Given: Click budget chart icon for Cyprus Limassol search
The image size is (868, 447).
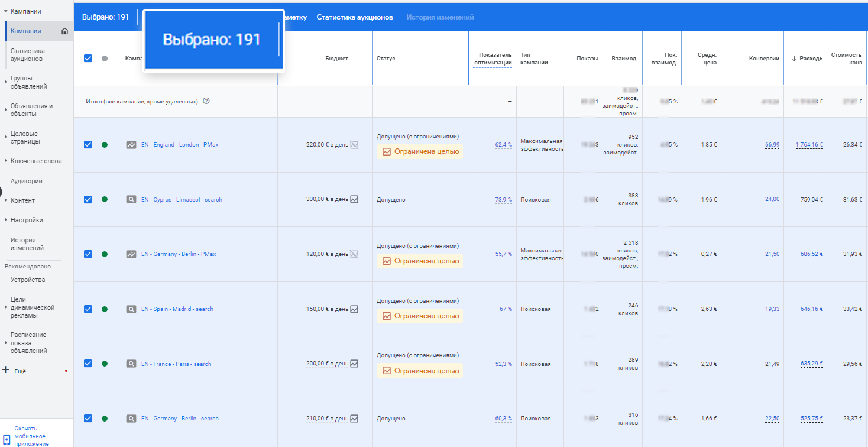Looking at the screenshot, I should pyautogui.click(x=354, y=200).
